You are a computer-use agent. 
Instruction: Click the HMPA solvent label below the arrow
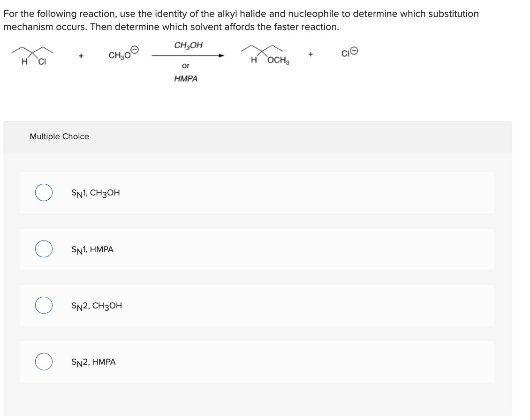(186, 79)
